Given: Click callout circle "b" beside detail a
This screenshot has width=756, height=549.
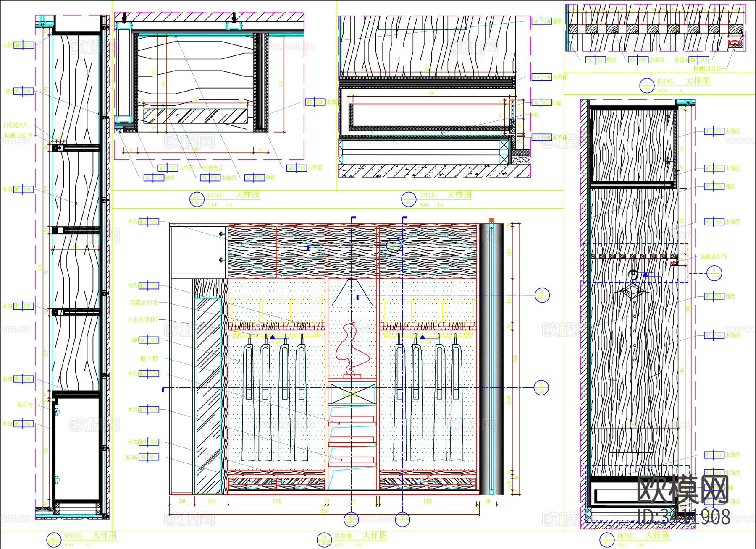Looking at the screenshot, I should pos(714,273).
